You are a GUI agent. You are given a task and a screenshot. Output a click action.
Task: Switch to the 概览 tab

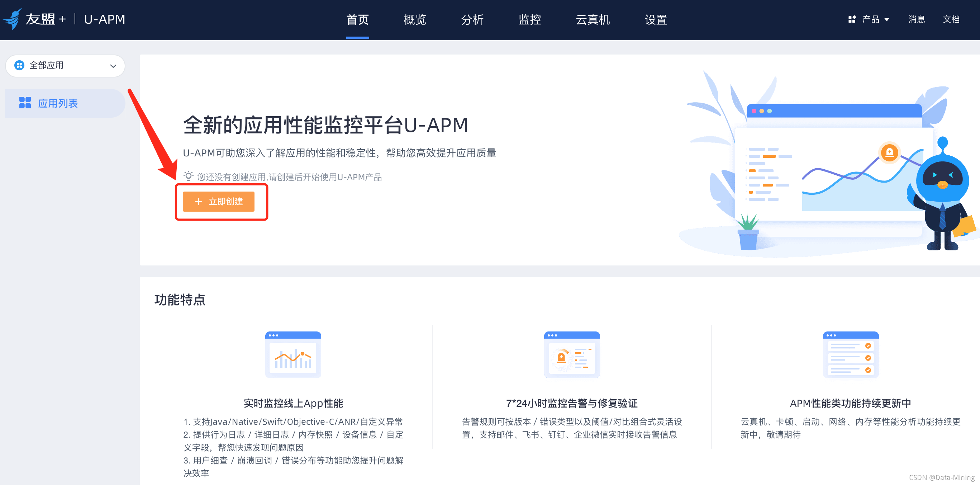click(x=415, y=19)
